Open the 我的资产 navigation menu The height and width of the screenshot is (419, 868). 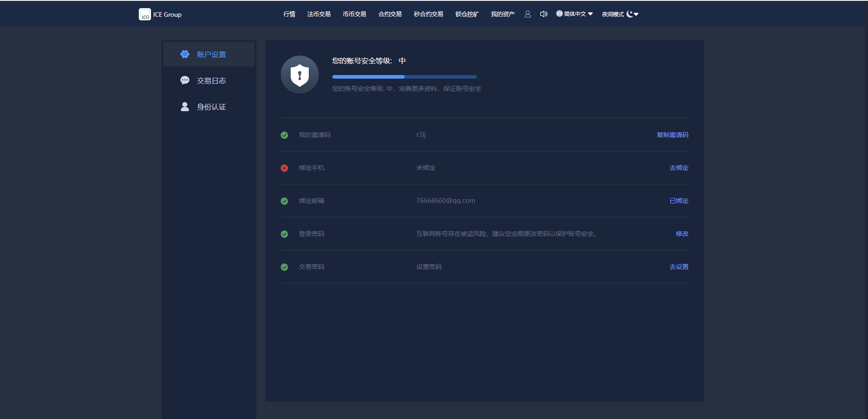coord(503,14)
